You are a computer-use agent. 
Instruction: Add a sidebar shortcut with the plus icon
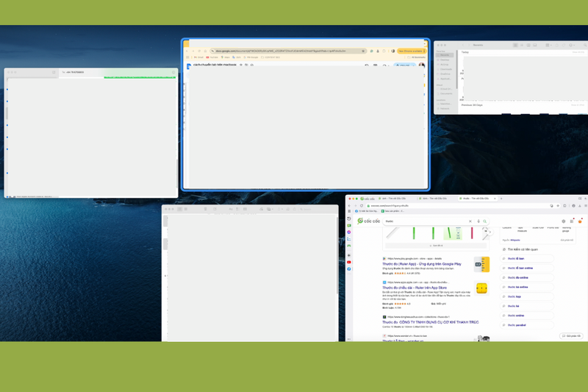pyautogui.click(x=348, y=255)
